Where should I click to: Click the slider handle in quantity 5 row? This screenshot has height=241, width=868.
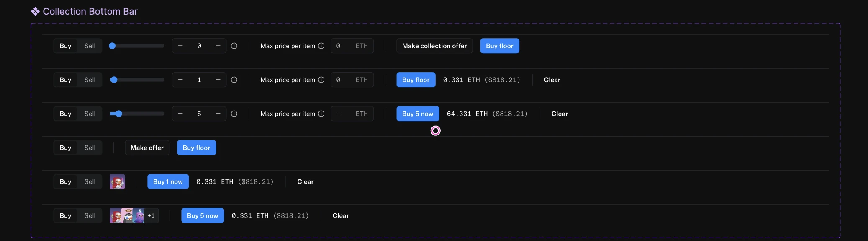[119, 114]
